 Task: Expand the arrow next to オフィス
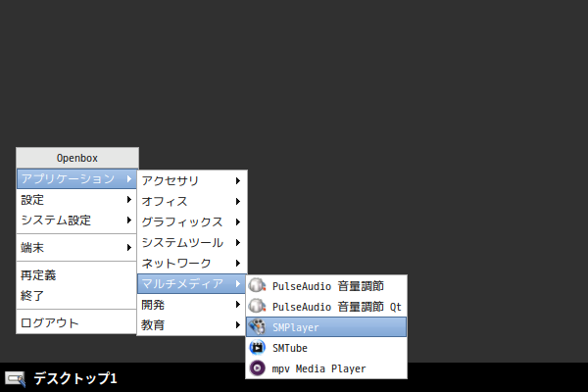[238, 202]
